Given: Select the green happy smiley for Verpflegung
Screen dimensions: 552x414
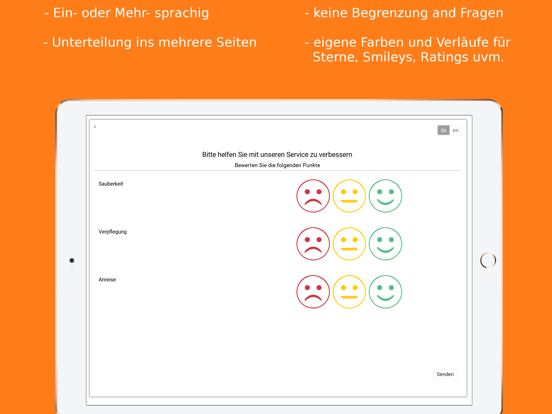Looking at the screenshot, I should coord(385,244).
